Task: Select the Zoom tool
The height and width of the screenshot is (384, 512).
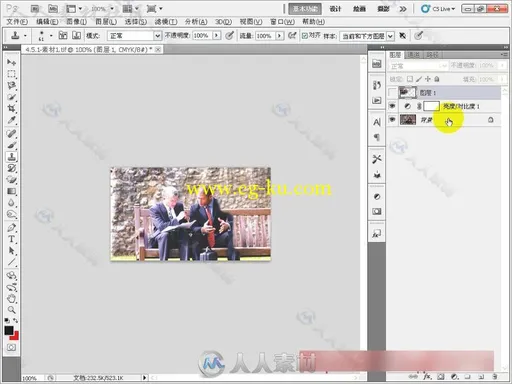Action: click(11, 310)
